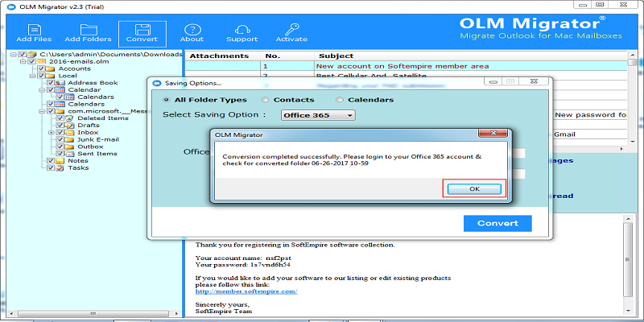
Task: Click the Activate key icon
Action: pyautogui.click(x=291, y=30)
